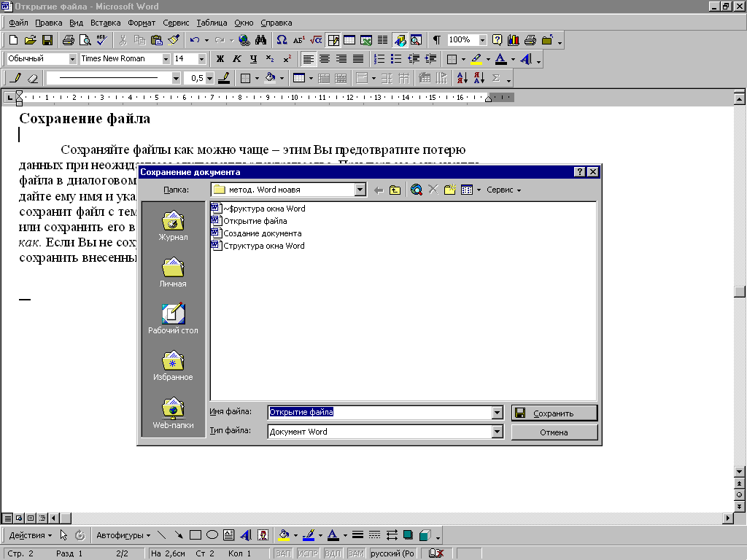The width and height of the screenshot is (747, 560).
Task: Expand the line weight 0,5 dropdown
Action: [x=210, y=77]
